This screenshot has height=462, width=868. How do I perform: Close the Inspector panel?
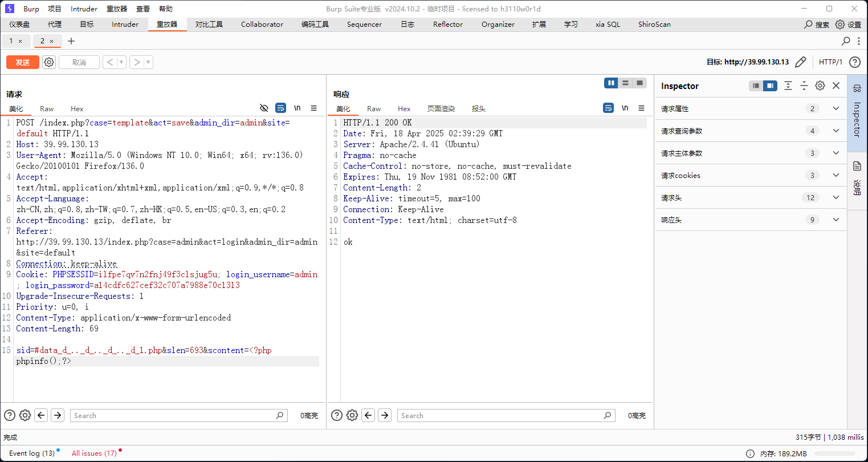pos(836,86)
